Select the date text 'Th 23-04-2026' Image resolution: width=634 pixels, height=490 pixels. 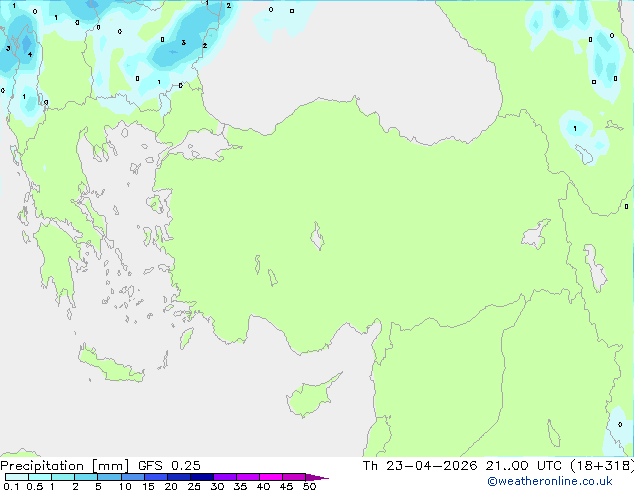(x=420, y=466)
